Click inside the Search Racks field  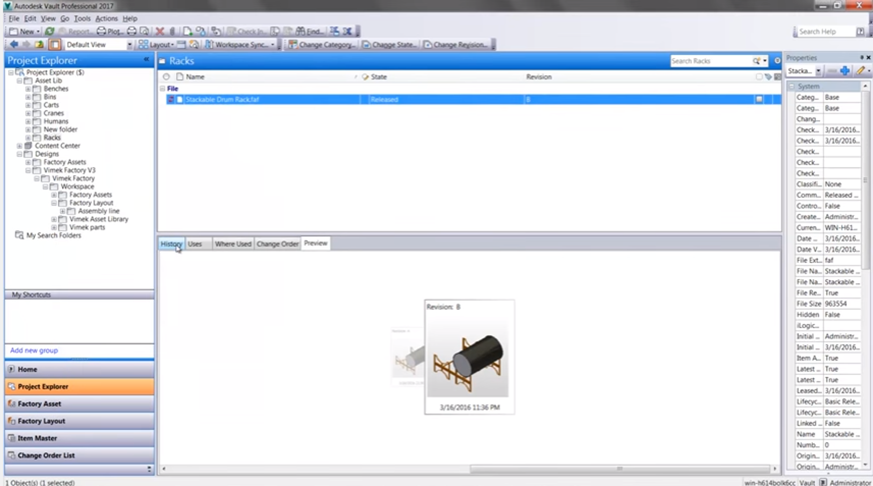(710, 61)
